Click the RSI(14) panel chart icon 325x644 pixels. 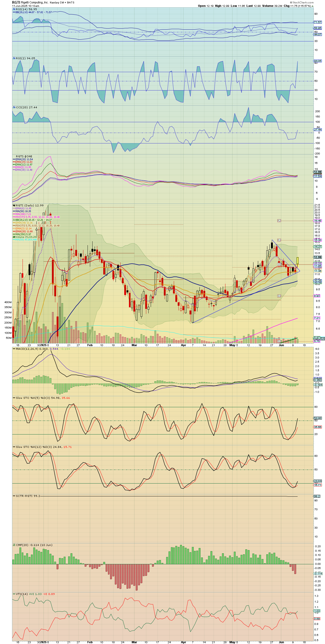(x=14, y=9)
